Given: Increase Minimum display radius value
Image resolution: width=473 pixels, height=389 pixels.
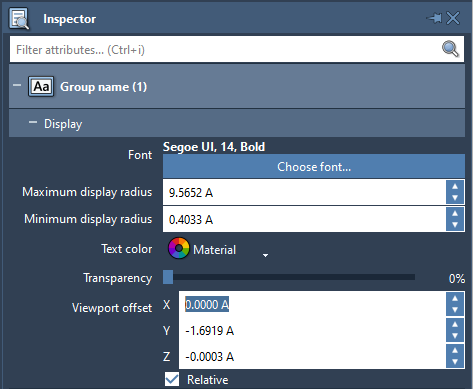Looking at the screenshot, I should (x=455, y=213).
